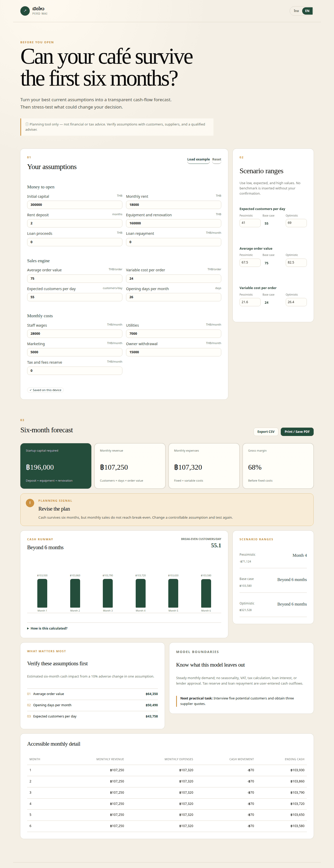Click the Loan proceeds input
This screenshot has height=868, width=334.
(74, 242)
